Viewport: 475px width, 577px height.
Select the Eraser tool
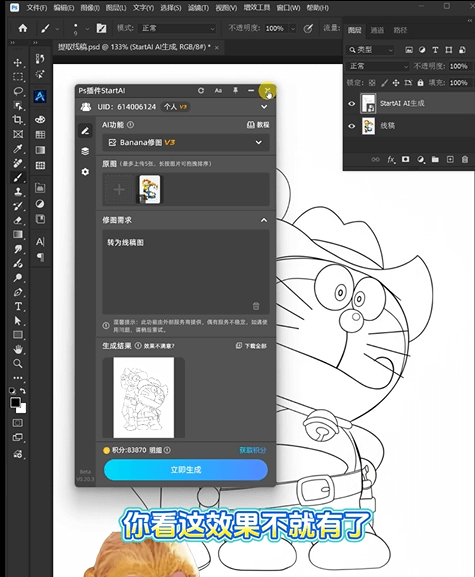click(x=18, y=220)
